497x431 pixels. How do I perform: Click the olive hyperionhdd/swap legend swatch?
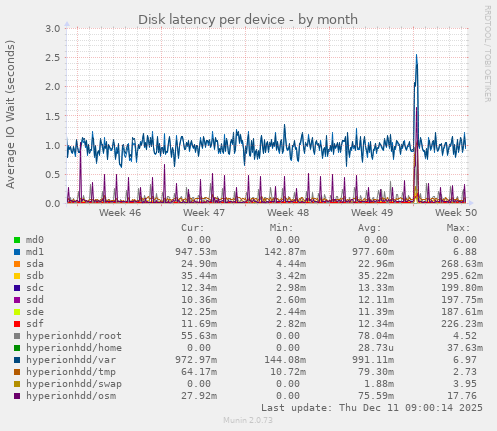point(17,384)
